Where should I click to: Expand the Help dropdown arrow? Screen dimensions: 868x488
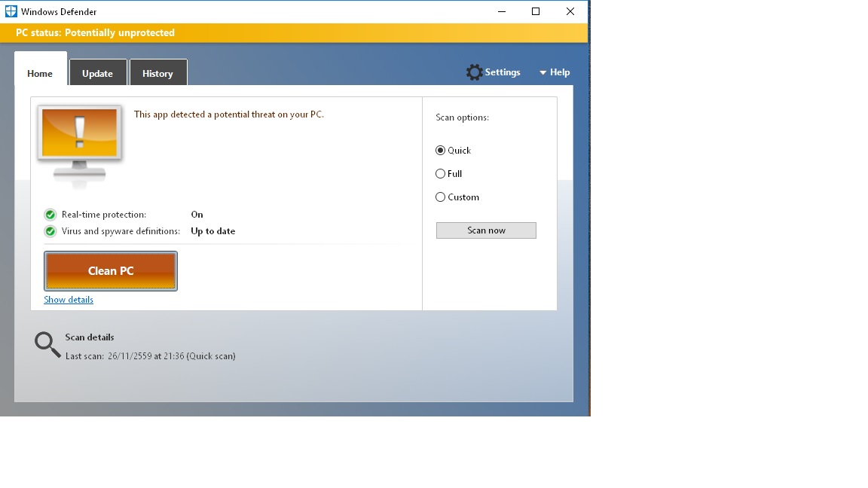point(543,72)
